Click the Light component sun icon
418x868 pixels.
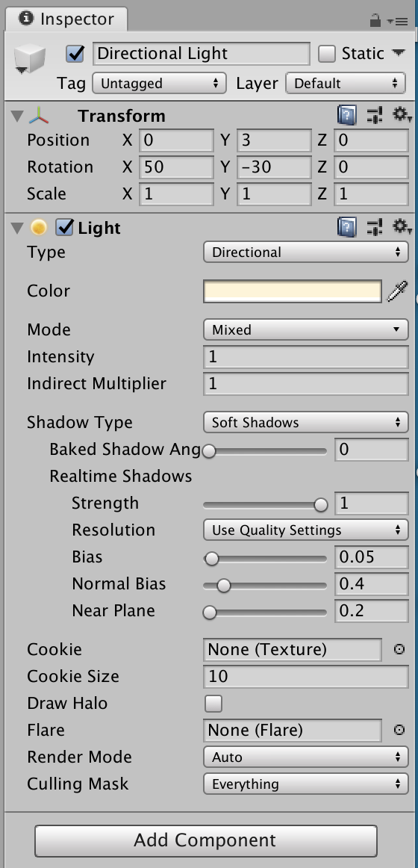click(x=39, y=228)
